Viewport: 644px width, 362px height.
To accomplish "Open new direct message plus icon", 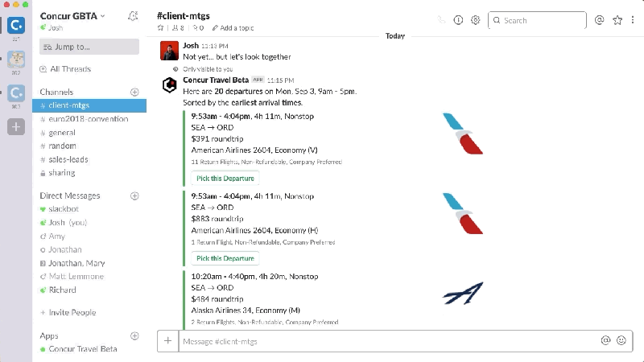I will tap(134, 195).
